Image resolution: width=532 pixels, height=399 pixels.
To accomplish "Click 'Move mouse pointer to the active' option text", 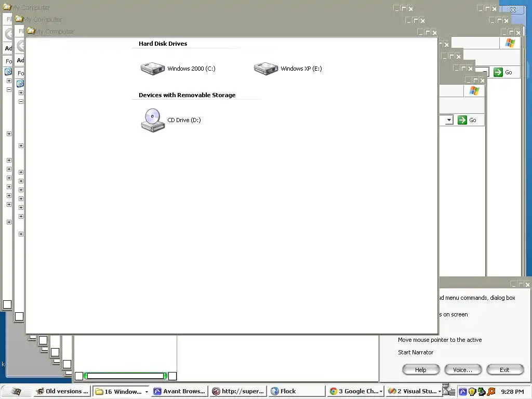I will (440, 340).
